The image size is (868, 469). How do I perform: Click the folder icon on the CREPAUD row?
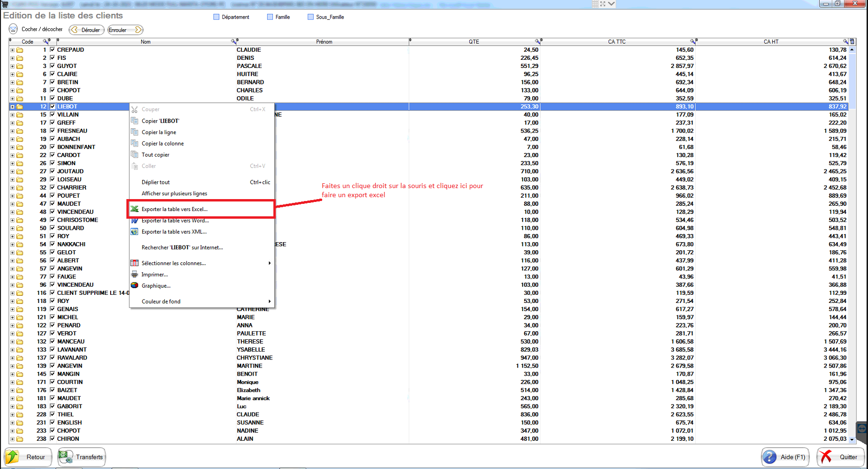(20, 50)
